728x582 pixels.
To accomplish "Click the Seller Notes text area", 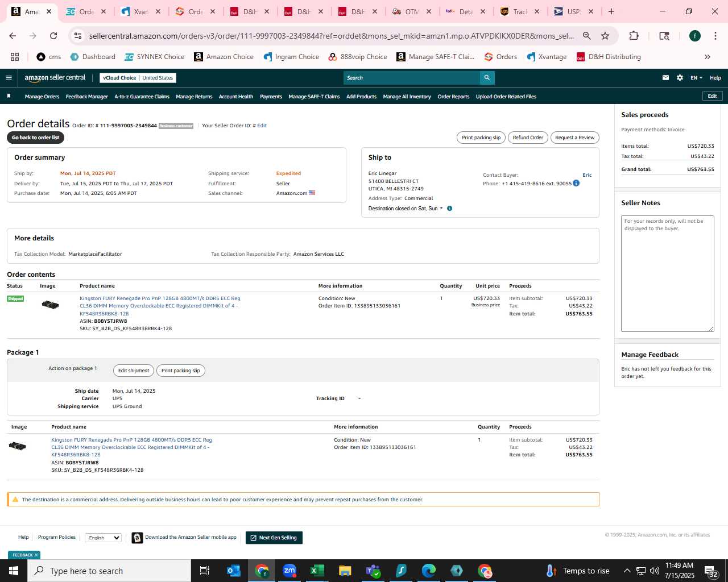I will pyautogui.click(x=667, y=273).
